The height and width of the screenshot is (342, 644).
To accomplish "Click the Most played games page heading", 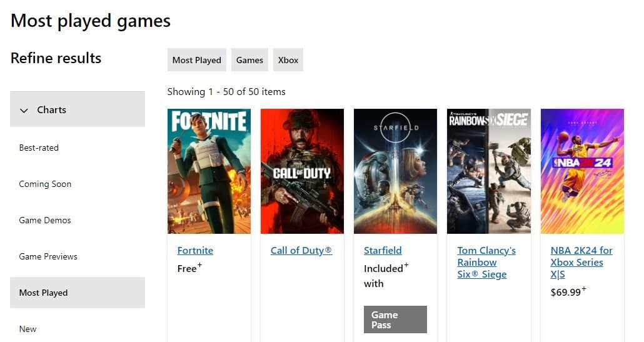I will click(x=91, y=21).
